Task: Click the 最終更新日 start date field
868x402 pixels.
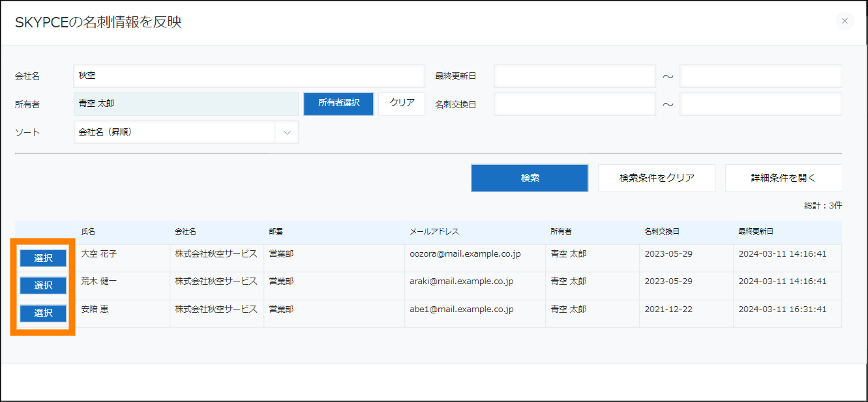Action: 575,76
